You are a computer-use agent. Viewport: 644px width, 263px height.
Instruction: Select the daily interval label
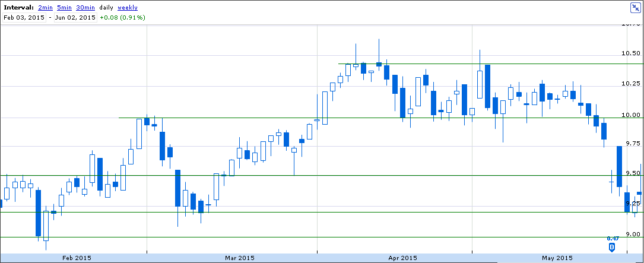pos(106,7)
